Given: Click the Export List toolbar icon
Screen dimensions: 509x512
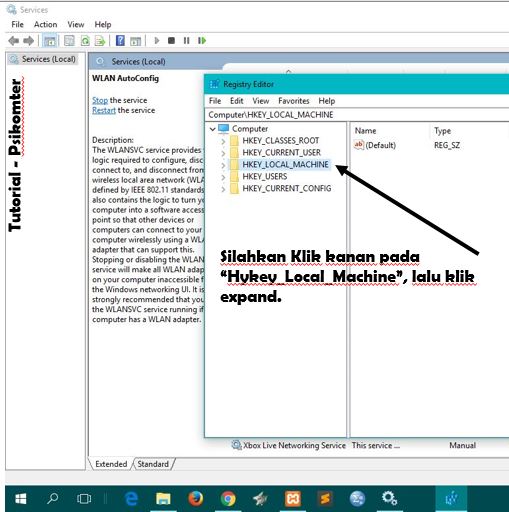Looking at the screenshot, I should (x=100, y=41).
